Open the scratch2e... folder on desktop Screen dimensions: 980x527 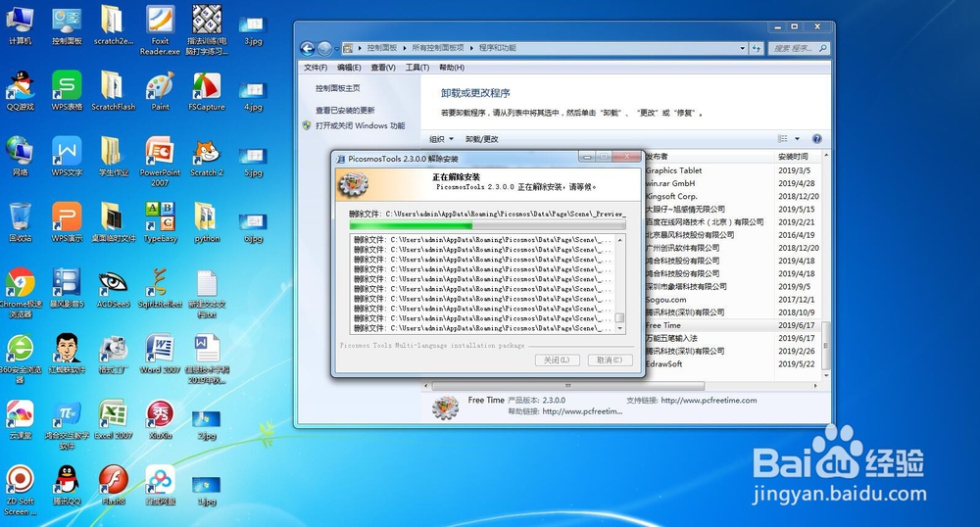click(113, 24)
